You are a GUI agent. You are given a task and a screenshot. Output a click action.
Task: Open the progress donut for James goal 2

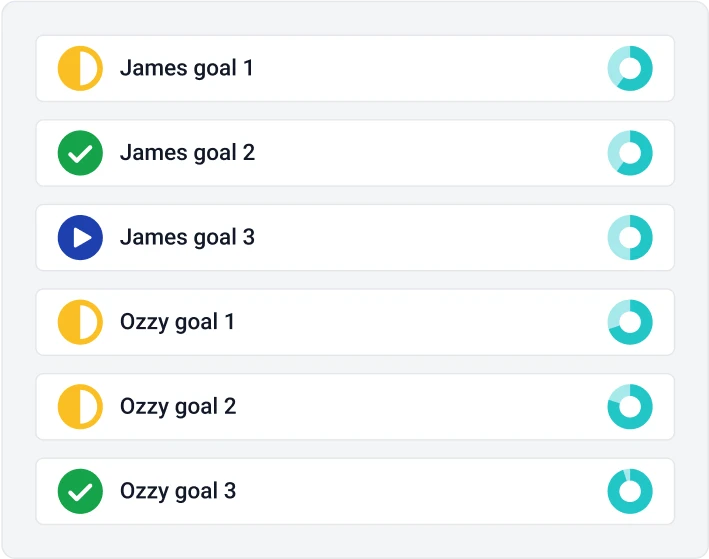[x=630, y=153]
